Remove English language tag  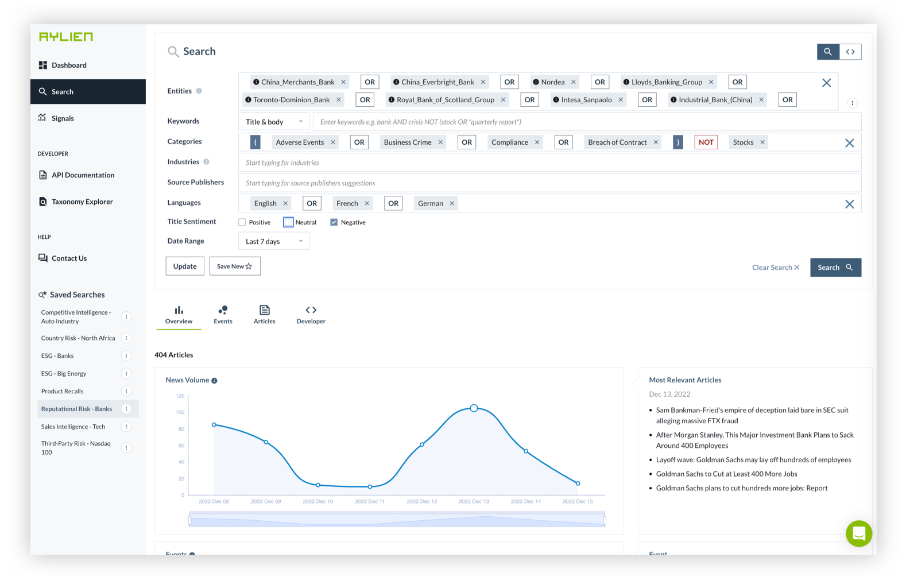pos(285,203)
